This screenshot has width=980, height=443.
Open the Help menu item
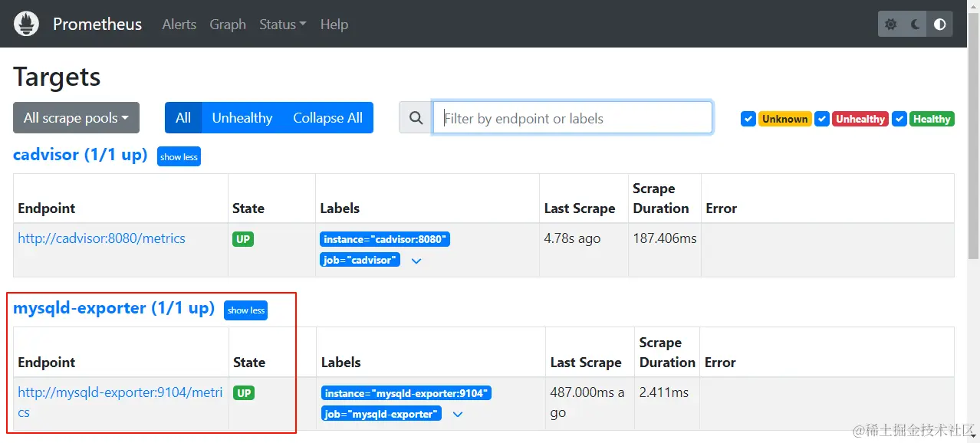coord(334,25)
